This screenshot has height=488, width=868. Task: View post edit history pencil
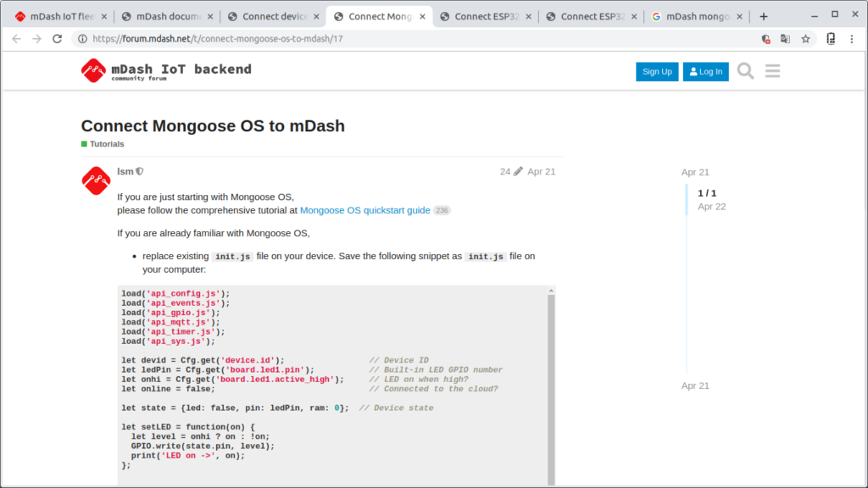tap(518, 171)
